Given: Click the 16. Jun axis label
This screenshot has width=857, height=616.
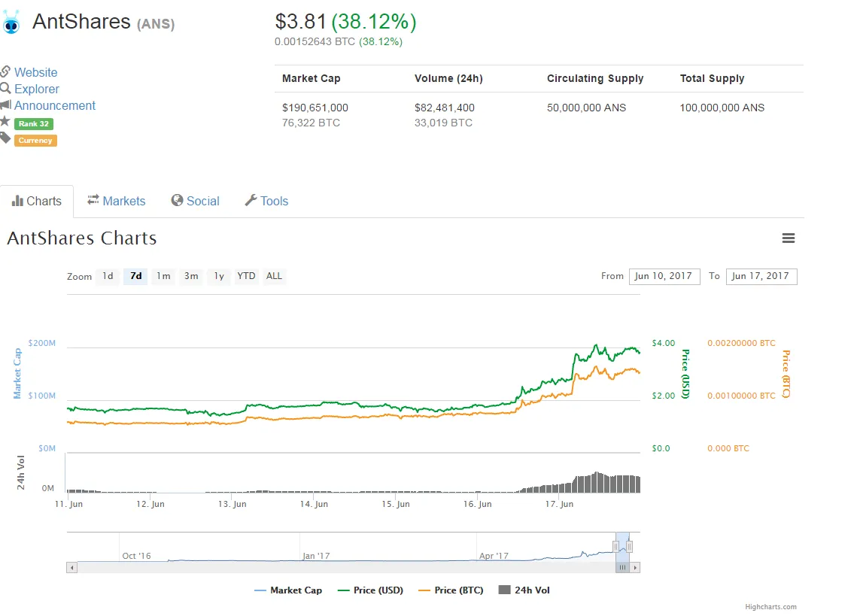Looking at the screenshot, I should pos(477,504).
